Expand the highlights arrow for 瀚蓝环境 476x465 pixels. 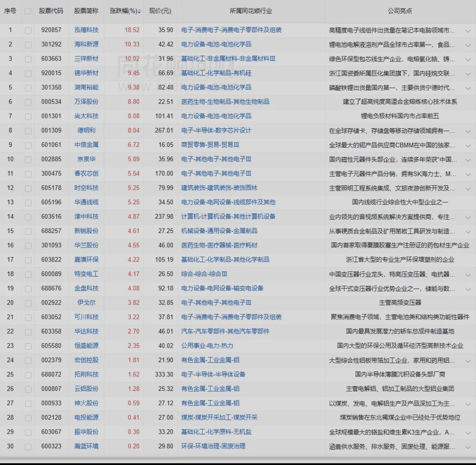(468, 447)
